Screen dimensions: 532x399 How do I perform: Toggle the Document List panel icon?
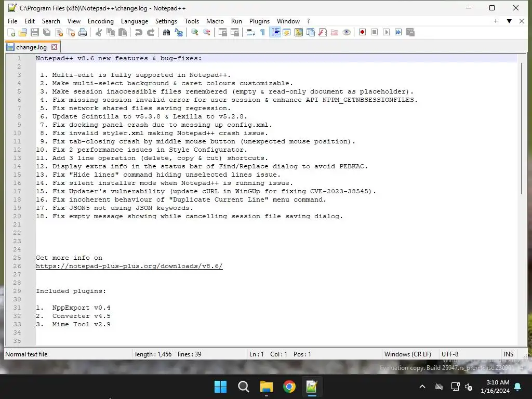[x=311, y=33]
